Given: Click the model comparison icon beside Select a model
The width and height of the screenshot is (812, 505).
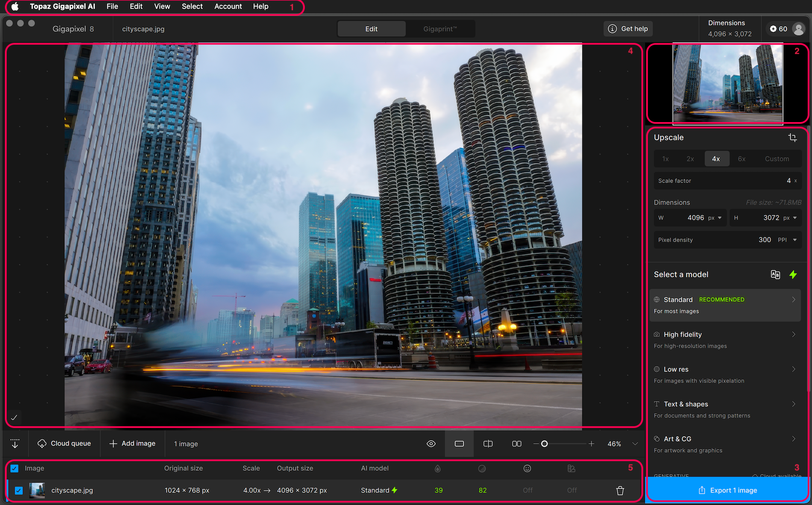Looking at the screenshot, I should pos(775,275).
